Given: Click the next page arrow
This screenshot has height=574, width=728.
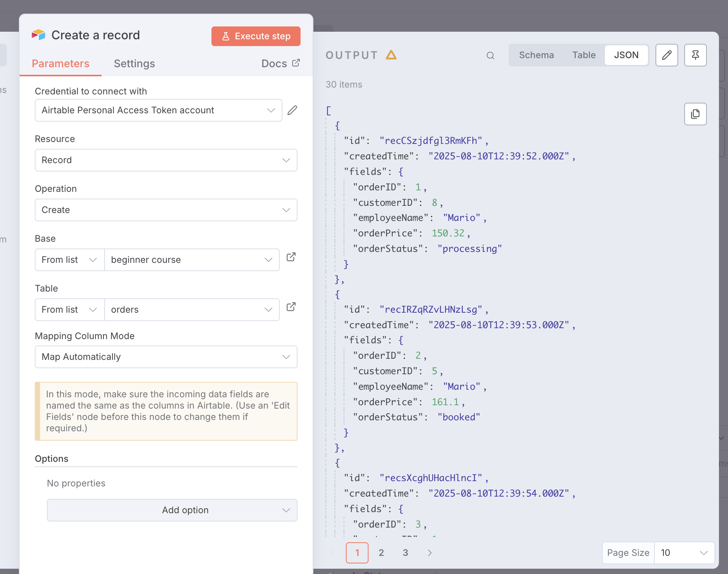Looking at the screenshot, I should click(430, 553).
